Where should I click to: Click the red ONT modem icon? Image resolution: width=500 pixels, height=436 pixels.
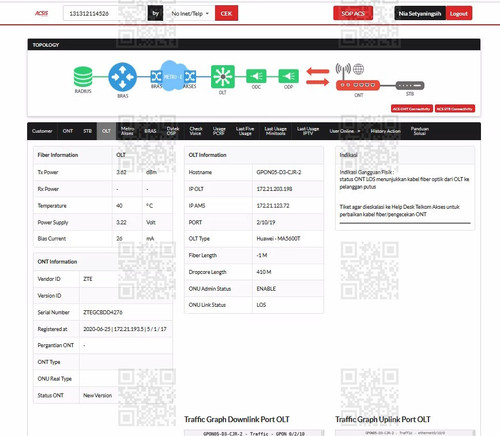pos(358,85)
